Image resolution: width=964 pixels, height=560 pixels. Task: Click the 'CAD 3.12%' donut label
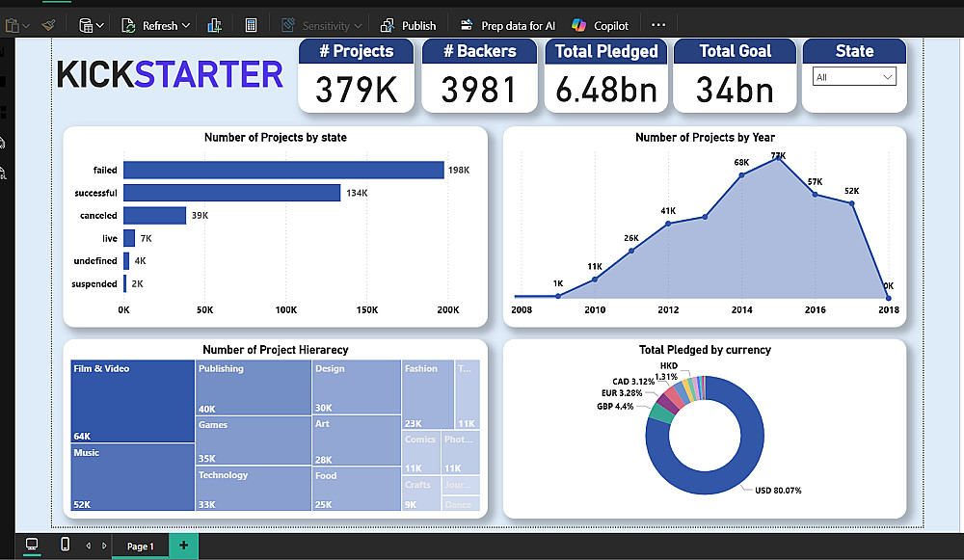[633, 381]
